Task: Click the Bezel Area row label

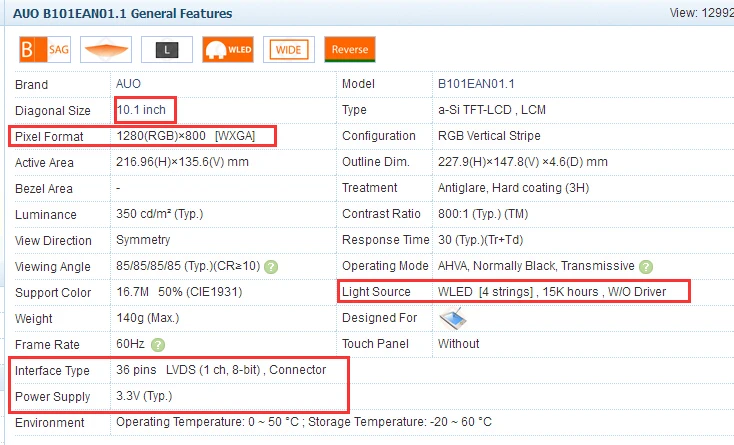Action: point(44,189)
